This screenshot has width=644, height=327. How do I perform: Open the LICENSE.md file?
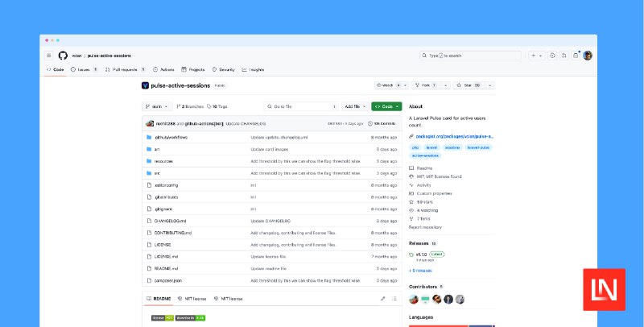point(166,257)
